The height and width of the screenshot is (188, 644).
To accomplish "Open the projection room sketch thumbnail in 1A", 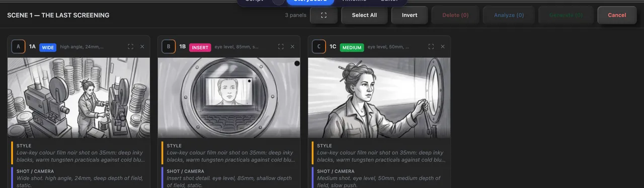I will (78, 98).
